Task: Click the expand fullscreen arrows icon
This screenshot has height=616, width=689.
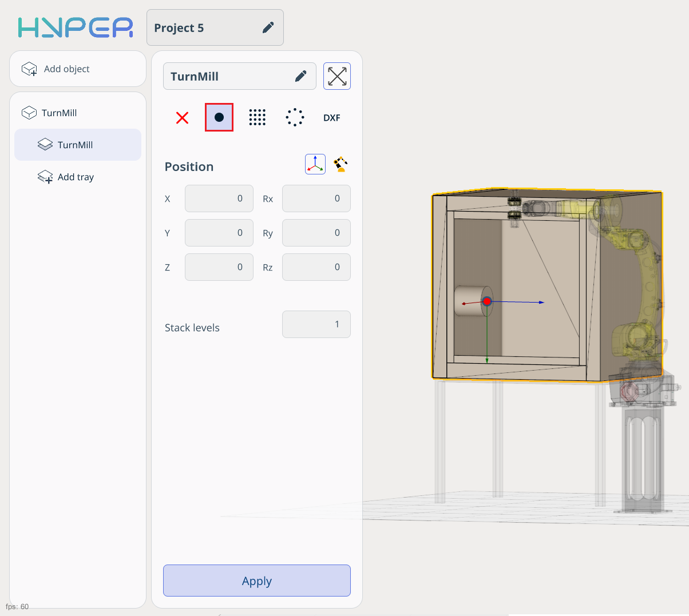Action: click(337, 76)
